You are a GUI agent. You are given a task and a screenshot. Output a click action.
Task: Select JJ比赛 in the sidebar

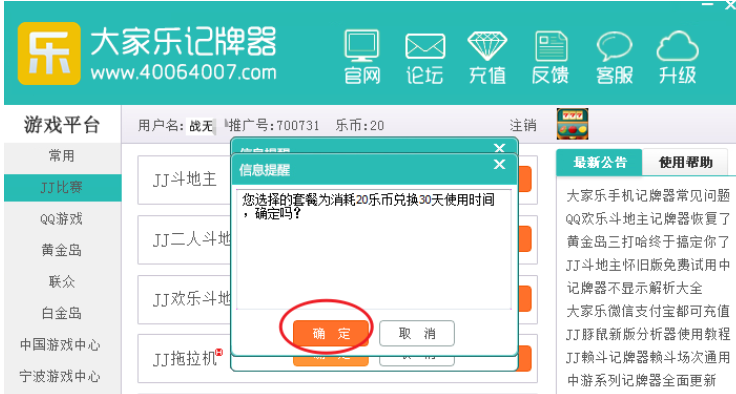click(62, 187)
